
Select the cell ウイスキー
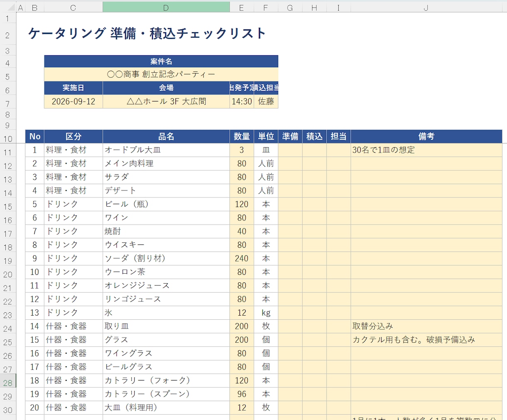(x=166, y=245)
